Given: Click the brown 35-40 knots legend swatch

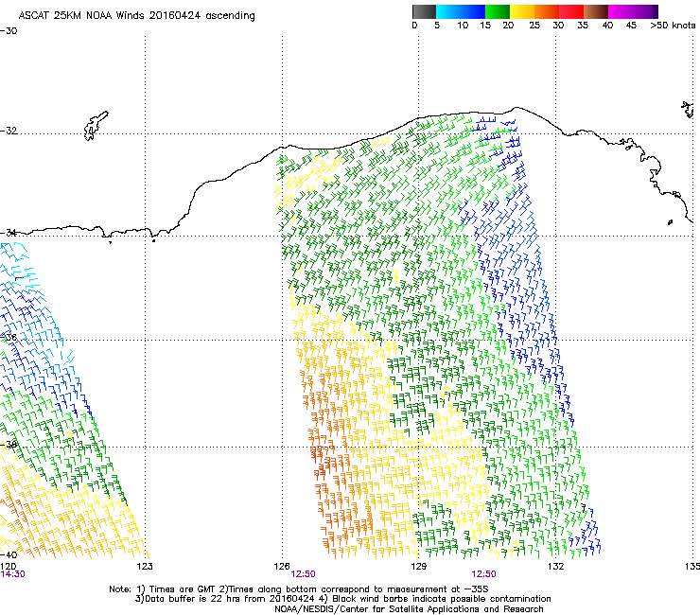Looking at the screenshot, I should tap(596, 11).
